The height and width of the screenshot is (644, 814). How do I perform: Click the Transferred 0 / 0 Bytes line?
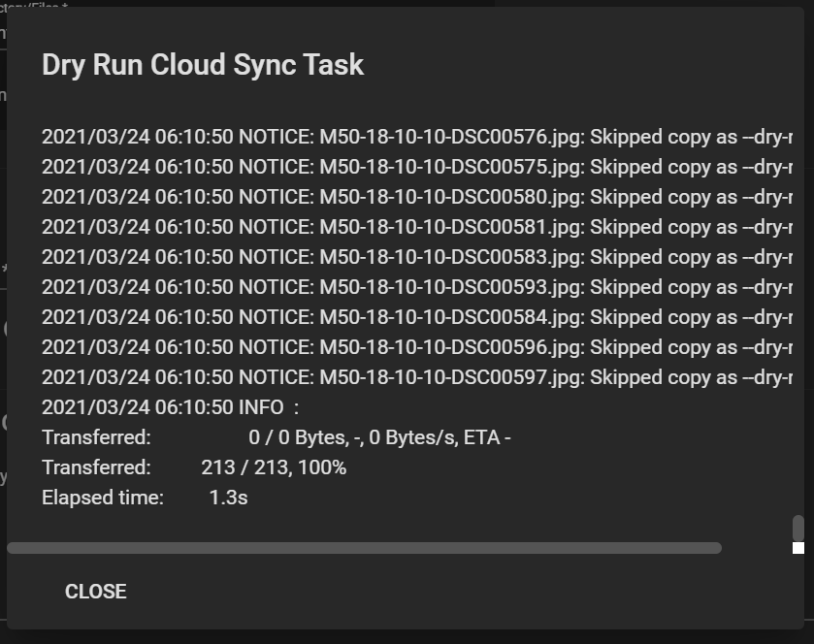click(x=277, y=437)
